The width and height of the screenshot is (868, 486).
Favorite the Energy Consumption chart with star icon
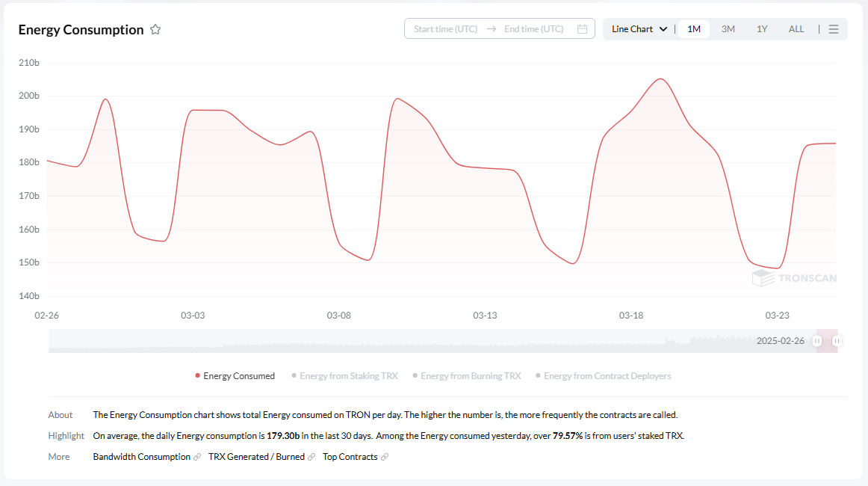[x=155, y=29]
